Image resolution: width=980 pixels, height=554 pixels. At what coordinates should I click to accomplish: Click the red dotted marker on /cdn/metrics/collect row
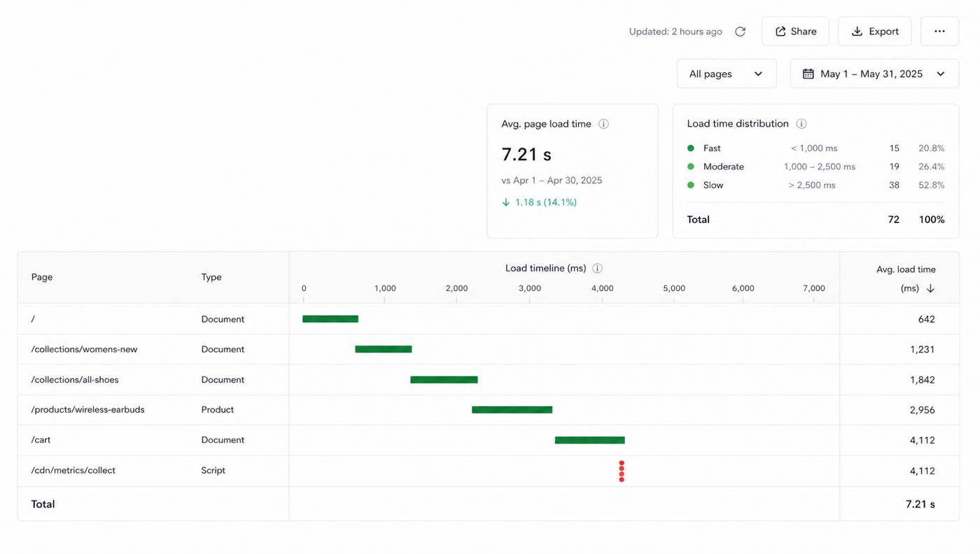click(622, 471)
